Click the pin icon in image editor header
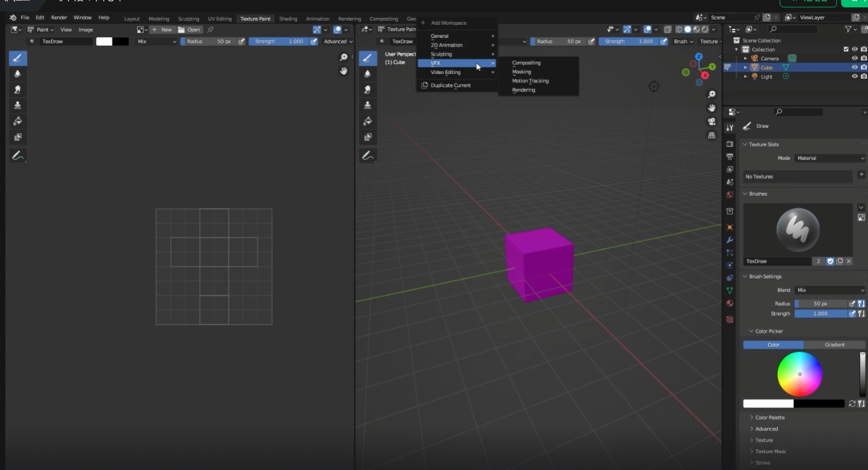 pos(211,29)
